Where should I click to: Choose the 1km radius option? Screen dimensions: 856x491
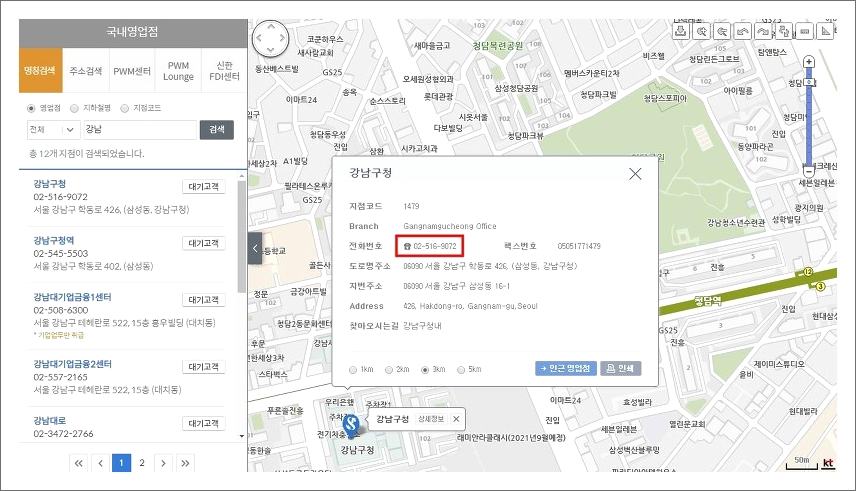click(353, 370)
